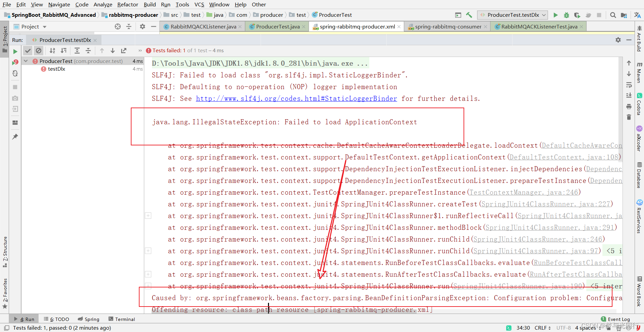The height and width of the screenshot is (332, 644).
Task: Open Search Everywhere magnifier
Action: pos(613,15)
